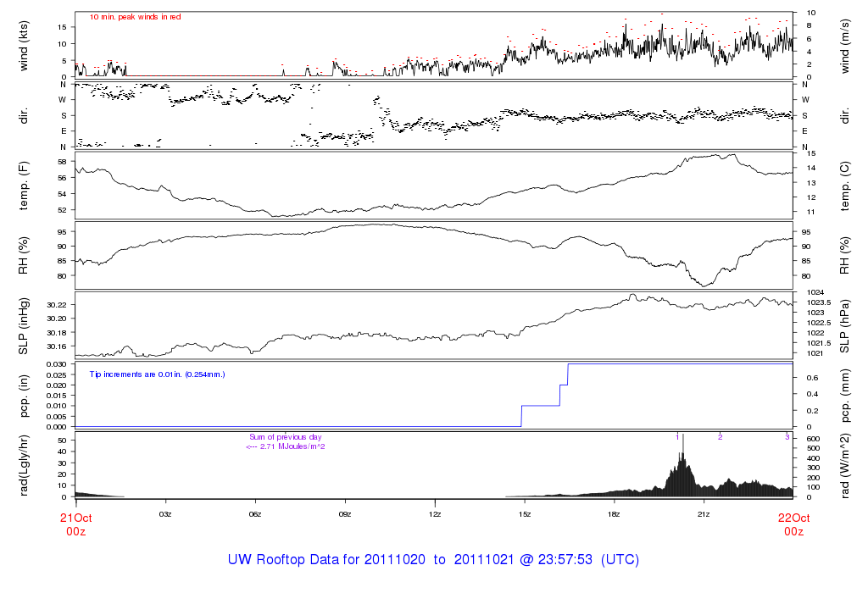Image resolution: width=868 pixels, height=593 pixels.
Task: Click the 'wind (kts)' left axis label
Action: point(23,46)
